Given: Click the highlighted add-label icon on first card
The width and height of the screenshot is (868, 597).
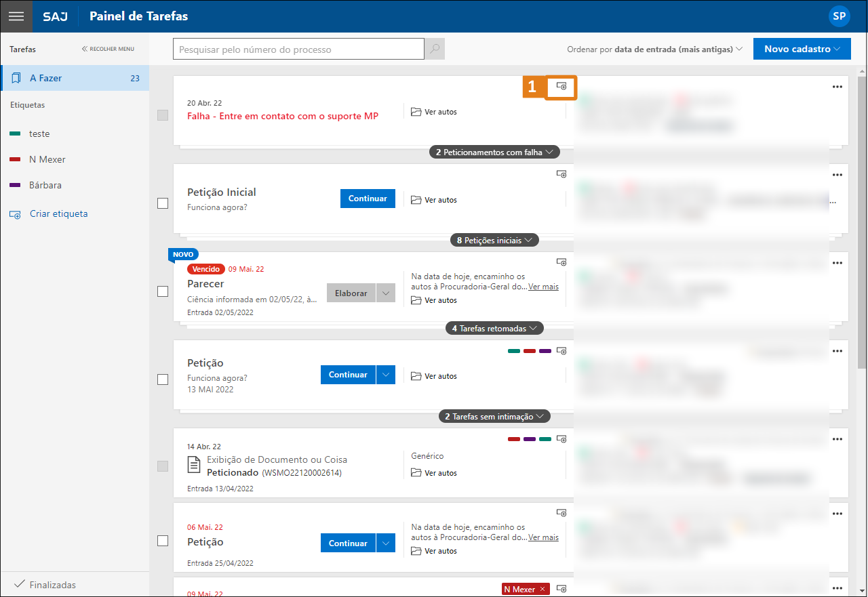Looking at the screenshot, I should [x=561, y=87].
